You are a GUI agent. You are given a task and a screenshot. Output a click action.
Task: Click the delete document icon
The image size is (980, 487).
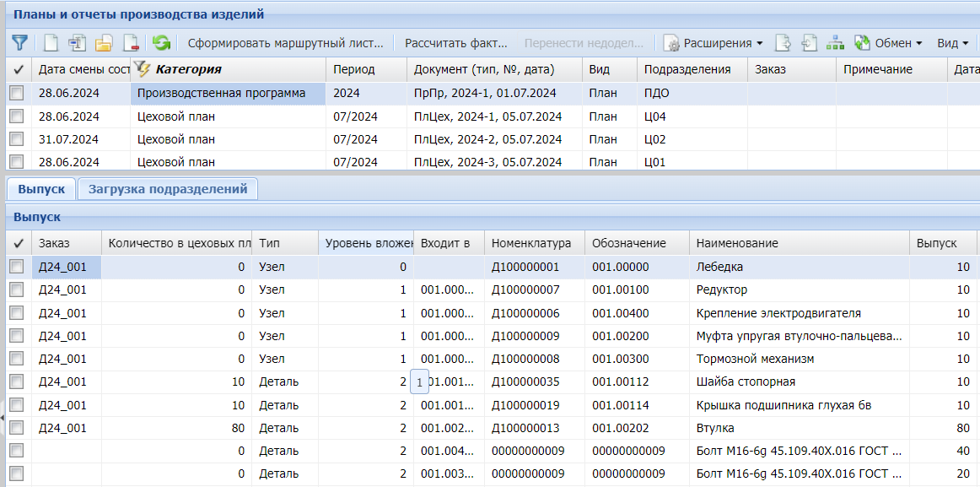click(x=131, y=42)
